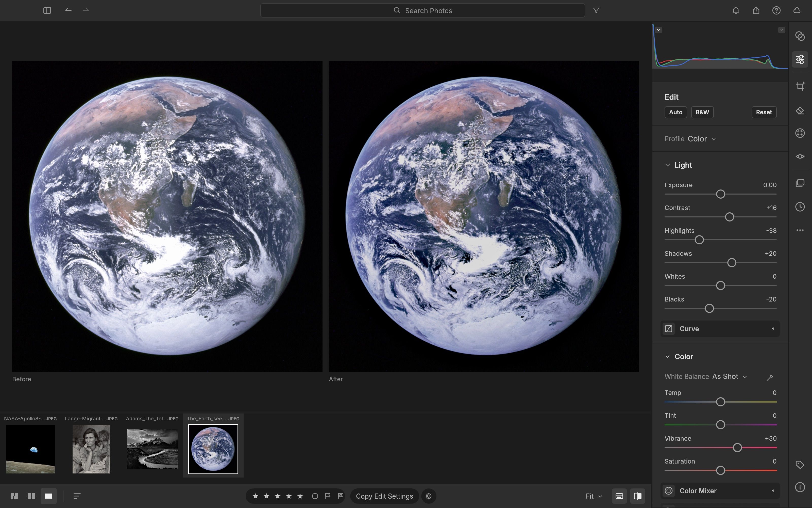
Task: Collapse the Color section
Action: click(x=667, y=356)
